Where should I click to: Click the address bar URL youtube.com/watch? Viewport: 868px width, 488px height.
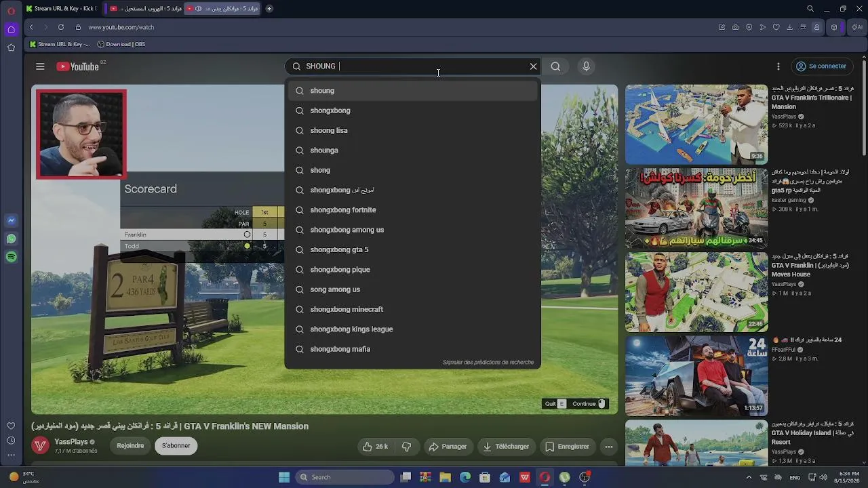click(x=121, y=27)
